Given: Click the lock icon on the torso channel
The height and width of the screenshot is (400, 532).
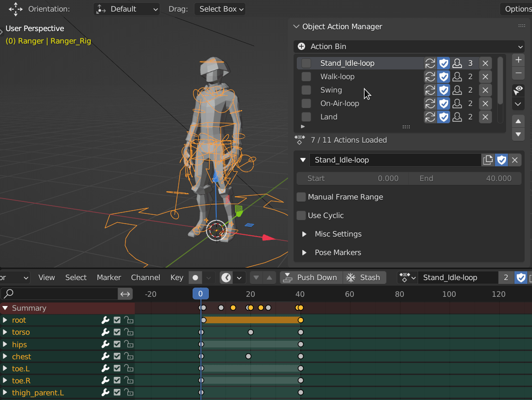Looking at the screenshot, I should tap(129, 332).
